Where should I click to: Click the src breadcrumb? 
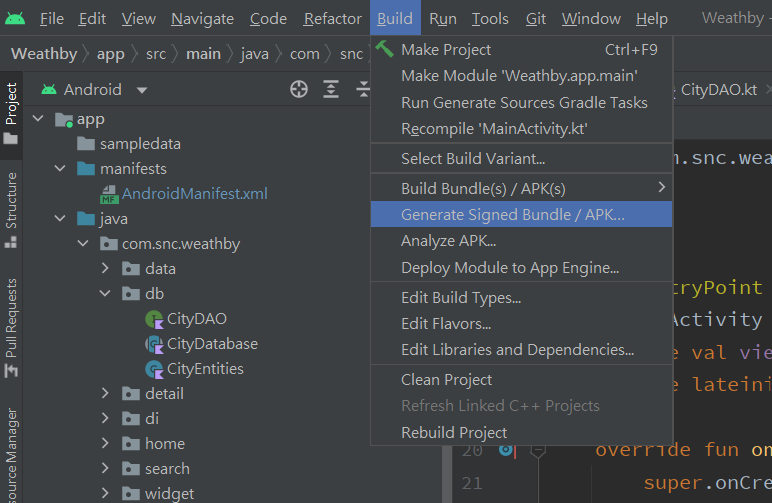click(x=156, y=53)
